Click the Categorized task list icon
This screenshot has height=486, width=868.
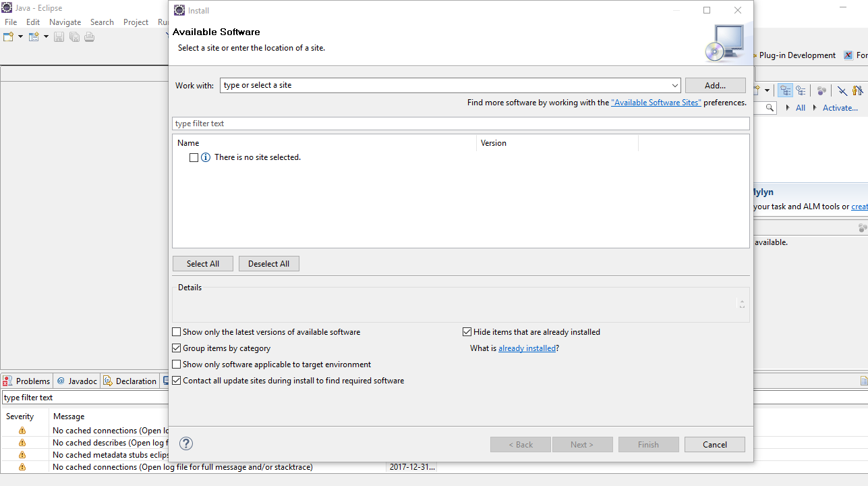785,90
